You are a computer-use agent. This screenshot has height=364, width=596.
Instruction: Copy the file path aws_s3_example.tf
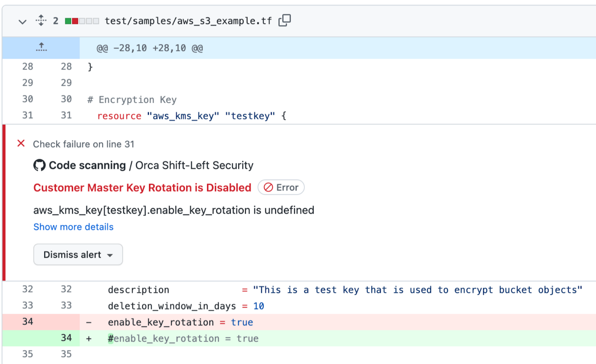pyautogui.click(x=285, y=20)
